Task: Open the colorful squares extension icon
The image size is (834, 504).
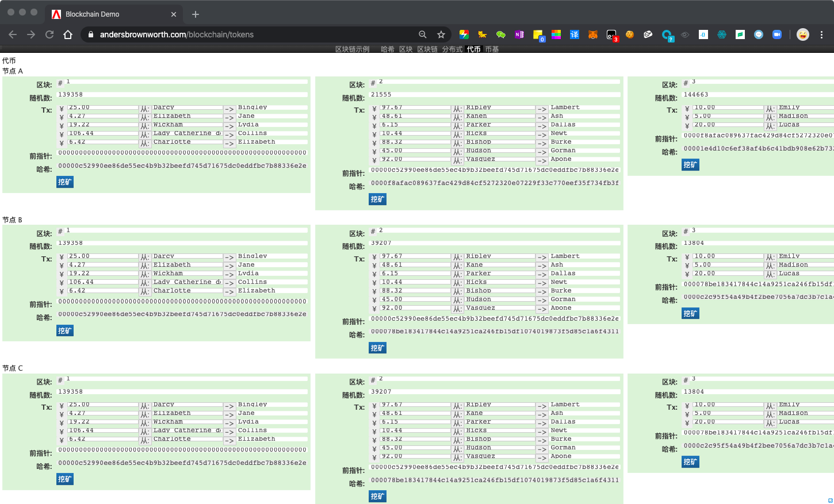Action: pos(556,34)
